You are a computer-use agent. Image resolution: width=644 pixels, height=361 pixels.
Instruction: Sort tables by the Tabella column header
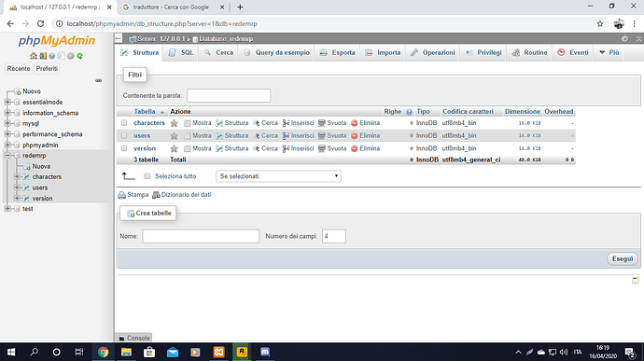[x=145, y=112]
